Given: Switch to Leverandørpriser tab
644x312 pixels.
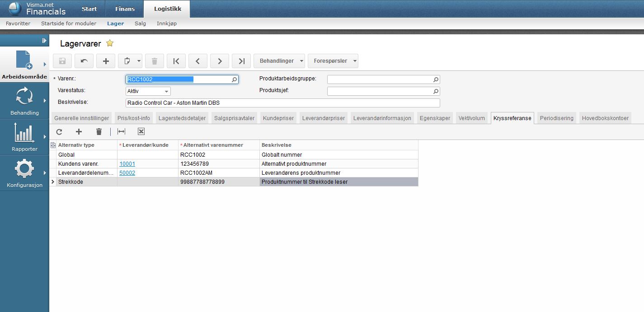Looking at the screenshot, I should [324, 118].
